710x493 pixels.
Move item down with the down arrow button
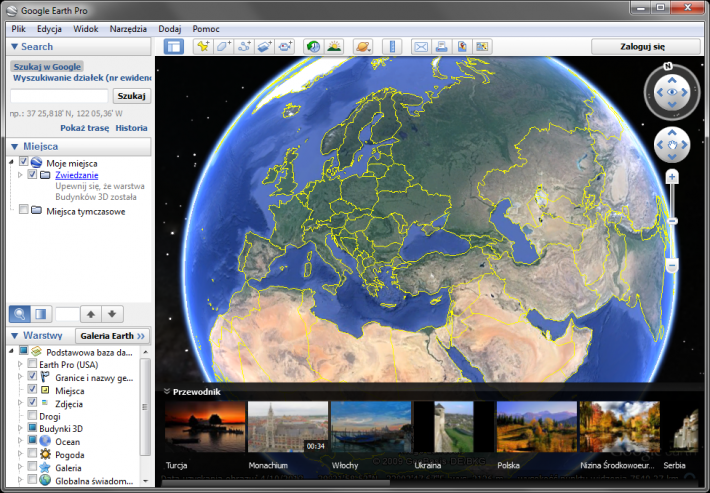tap(112, 314)
